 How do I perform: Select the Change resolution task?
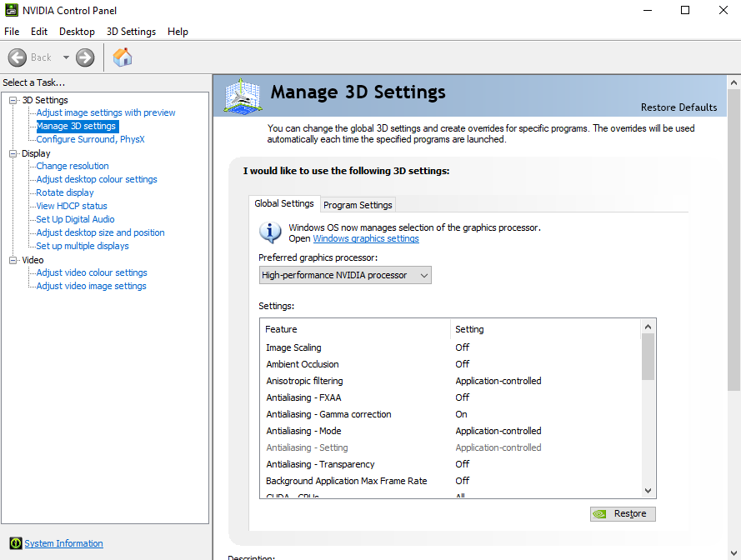pos(73,166)
